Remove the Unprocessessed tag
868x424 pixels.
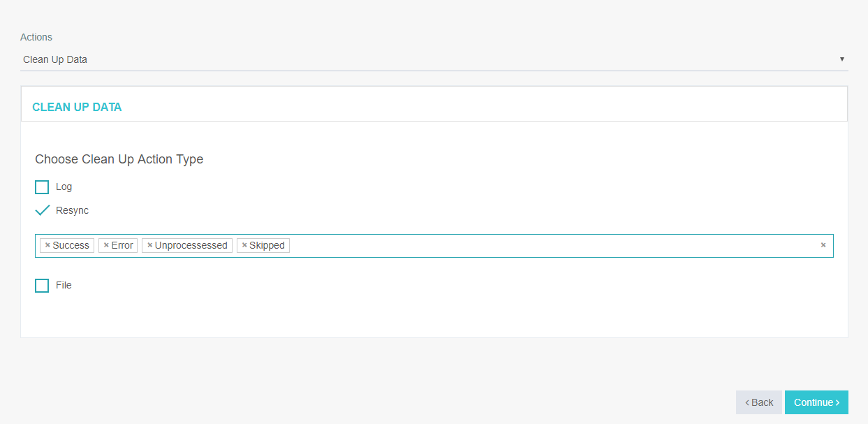click(x=149, y=245)
